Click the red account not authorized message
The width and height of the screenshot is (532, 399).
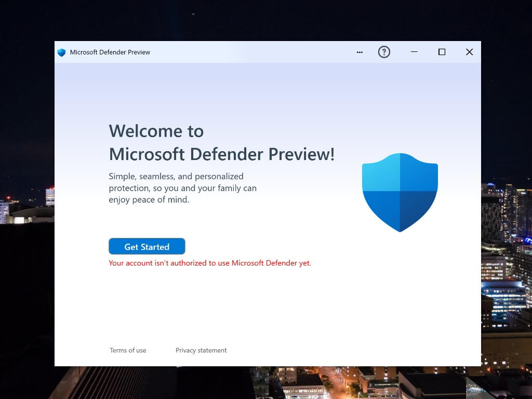(209, 263)
